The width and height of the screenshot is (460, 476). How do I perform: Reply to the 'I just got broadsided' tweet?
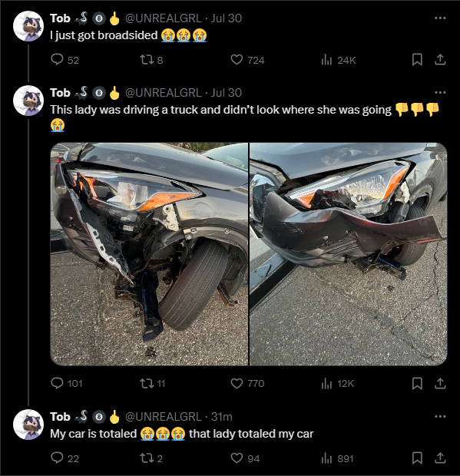[65, 60]
